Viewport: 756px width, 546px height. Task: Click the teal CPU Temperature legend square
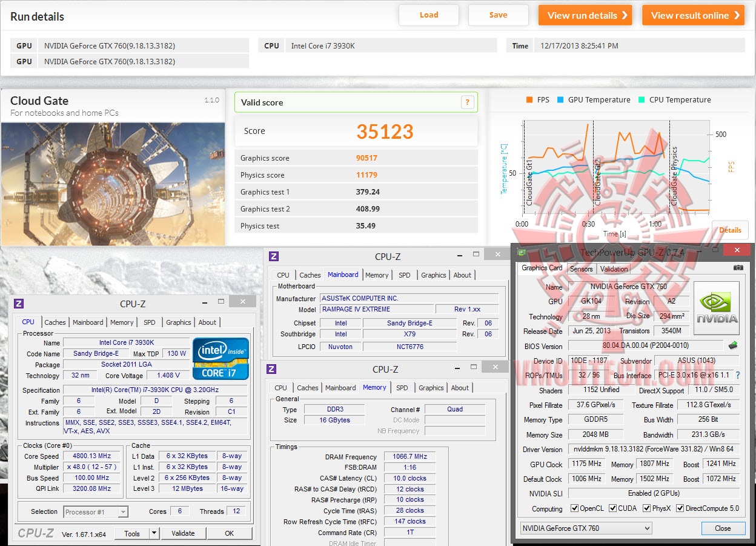[x=641, y=99]
